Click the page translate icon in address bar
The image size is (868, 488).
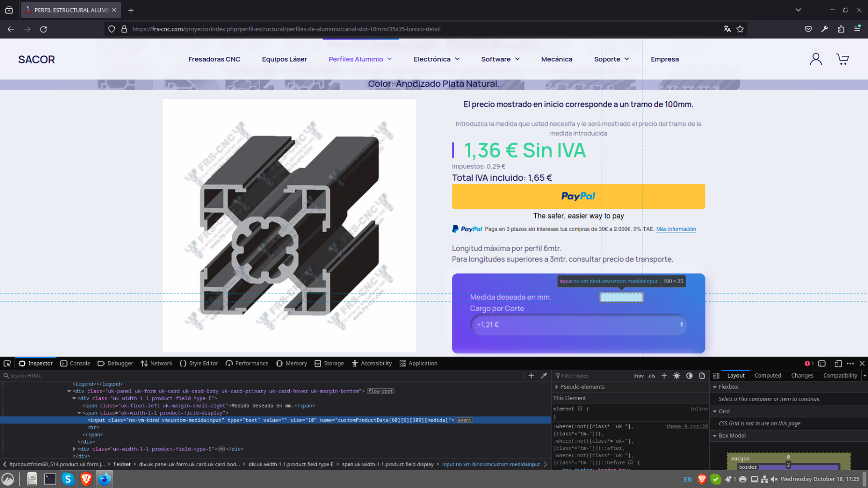pos(727,29)
